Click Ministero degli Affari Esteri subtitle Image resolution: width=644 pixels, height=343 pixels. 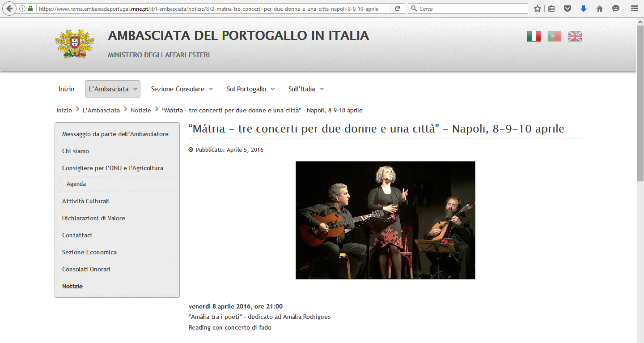click(159, 55)
